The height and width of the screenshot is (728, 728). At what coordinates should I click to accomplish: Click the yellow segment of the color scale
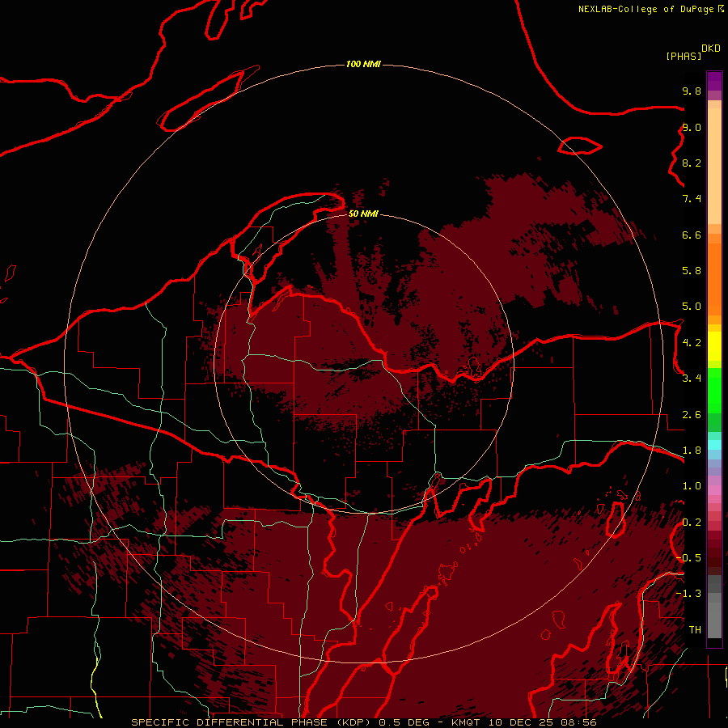point(714,346)
